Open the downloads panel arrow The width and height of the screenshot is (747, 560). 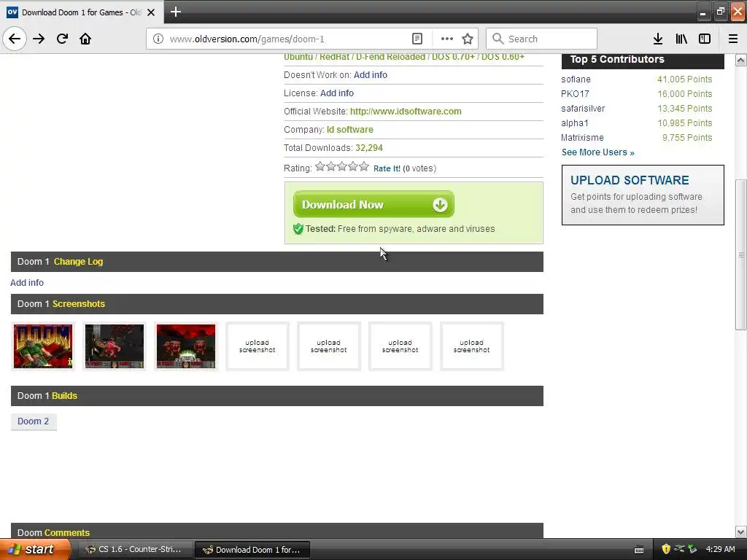coord(657,39)
